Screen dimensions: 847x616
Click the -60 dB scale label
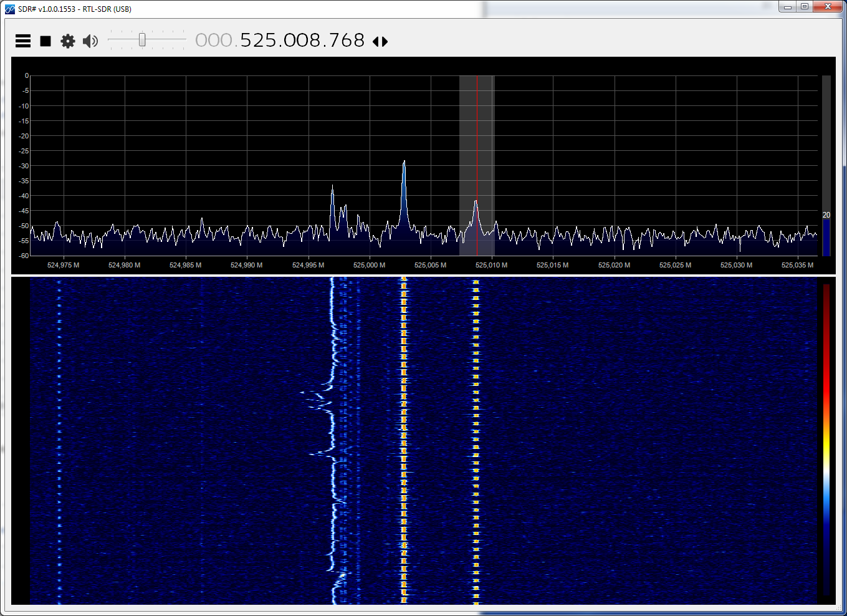24,256
